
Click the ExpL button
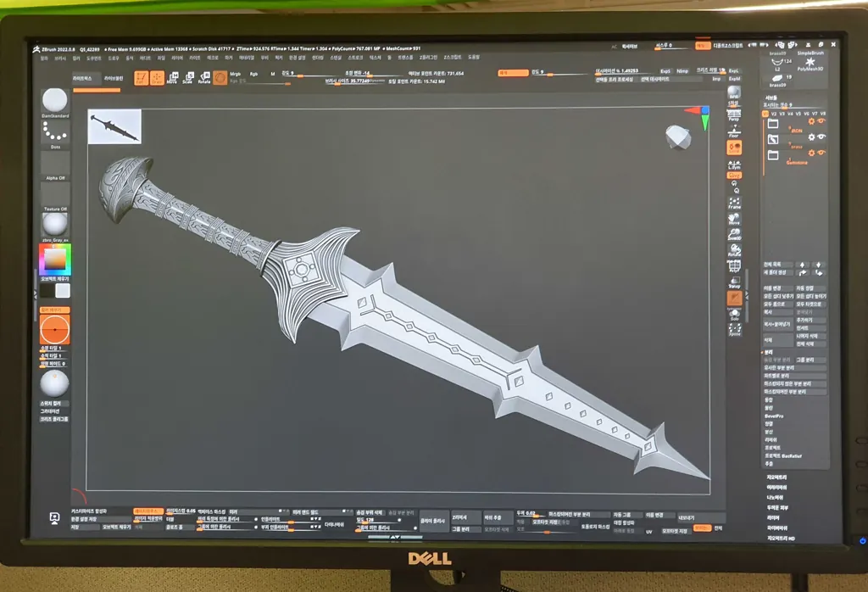(x=733, y=71)
